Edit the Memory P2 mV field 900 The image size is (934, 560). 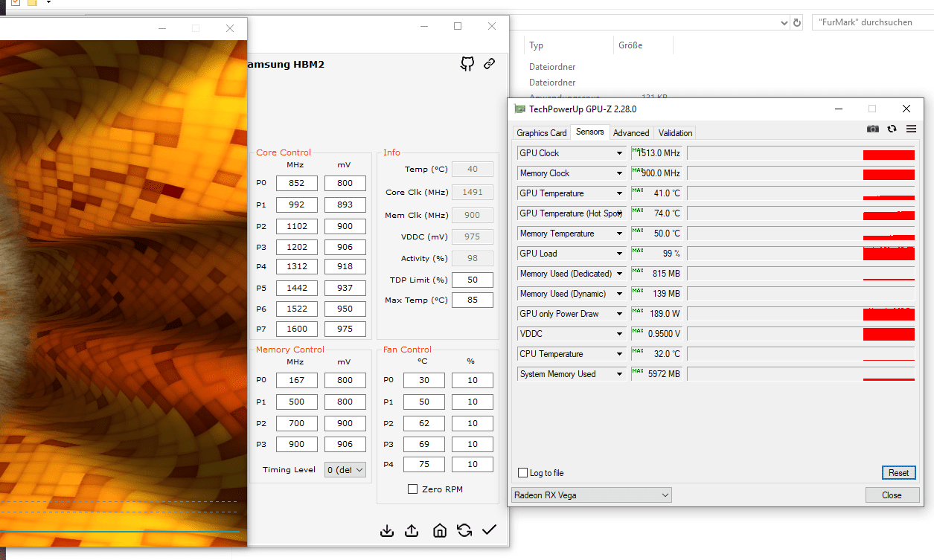(x=345, y=423)
